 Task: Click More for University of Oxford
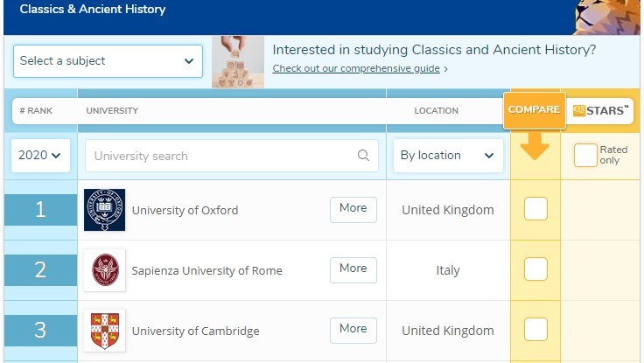pos(353,209)
